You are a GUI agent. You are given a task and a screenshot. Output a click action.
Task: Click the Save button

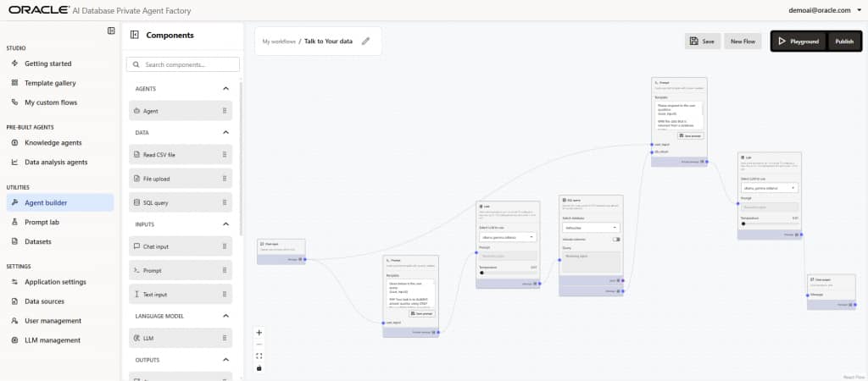click(x=702, y=41)
